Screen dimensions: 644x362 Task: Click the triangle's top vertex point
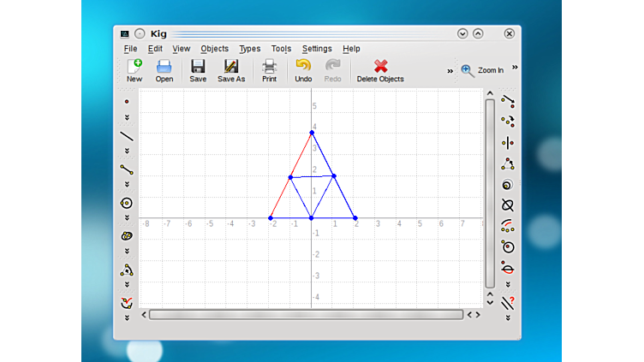coord(312,133)
